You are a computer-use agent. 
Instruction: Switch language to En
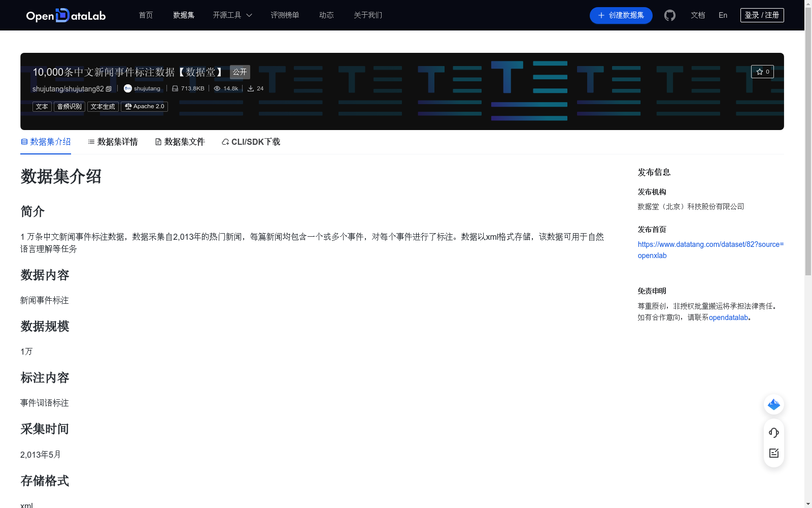click(723, 15)
